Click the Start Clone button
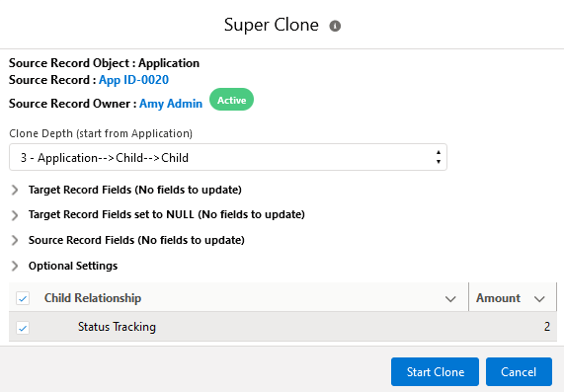 tap(435, 371)
